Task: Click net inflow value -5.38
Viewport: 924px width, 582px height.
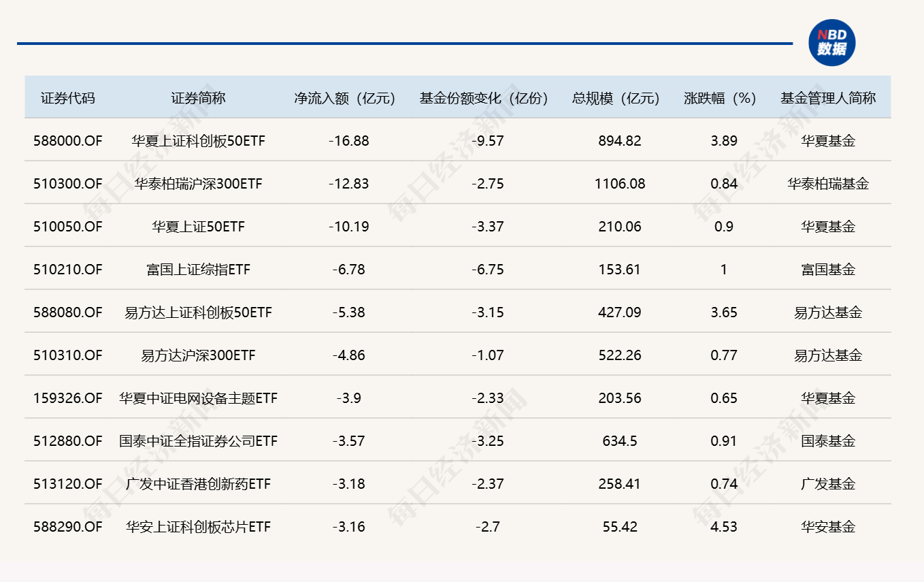Action: click(x=349, y=312)
